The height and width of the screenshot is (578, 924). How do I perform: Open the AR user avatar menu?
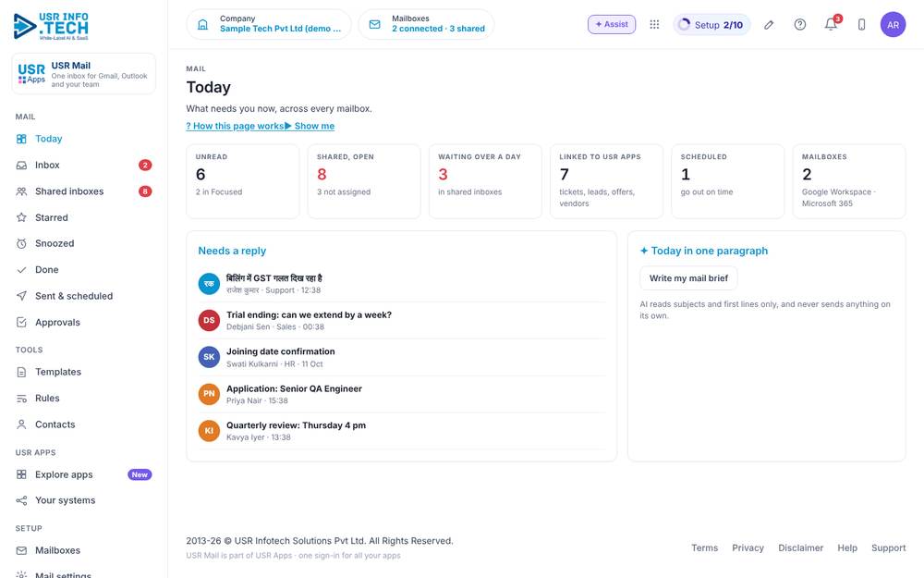pyautogui.click(x=893, y=25)
